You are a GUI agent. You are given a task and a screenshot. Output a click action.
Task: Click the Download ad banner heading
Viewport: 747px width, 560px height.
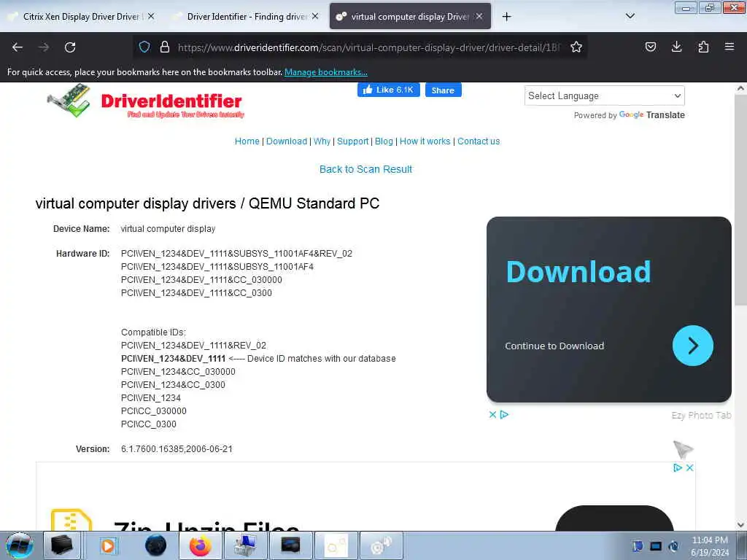coord(578,272)
